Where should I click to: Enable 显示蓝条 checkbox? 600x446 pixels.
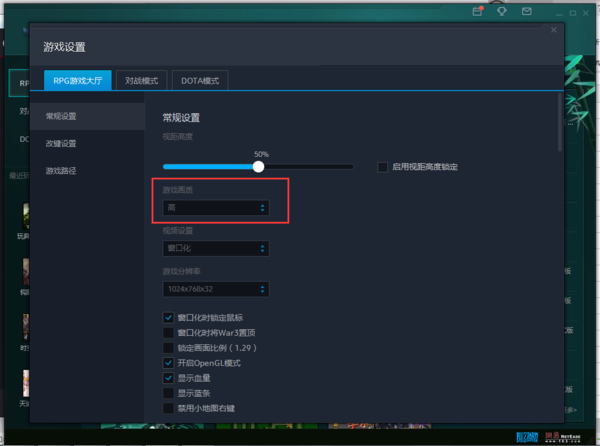pyautogui.click(x=168, y=393)
